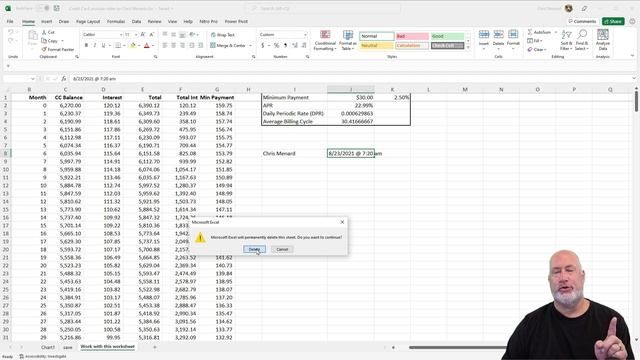The image size is (640, 360).
Task: Close the Microsoft Excel warning dialog
Action: [x=342, y=222]
